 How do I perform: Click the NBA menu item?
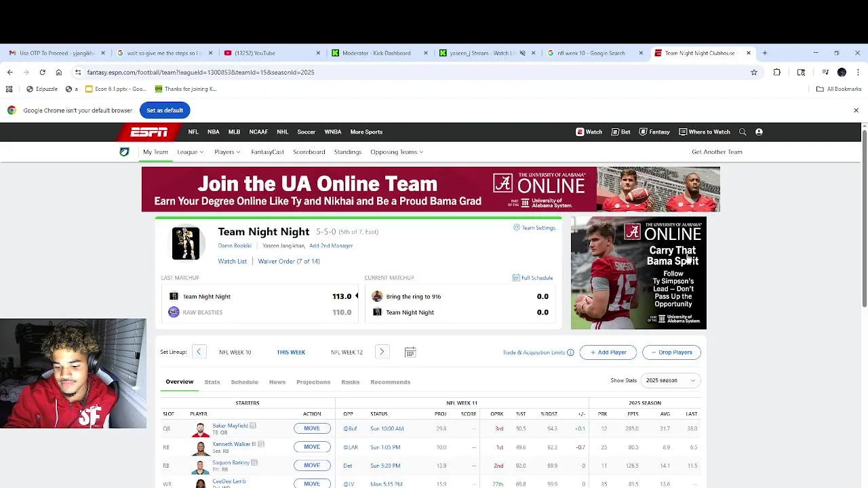coord(213,132)
